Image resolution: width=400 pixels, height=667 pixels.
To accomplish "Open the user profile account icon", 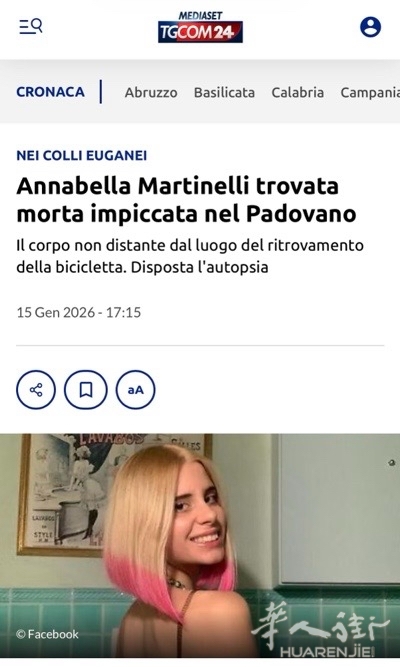I will [x=370, y=27].
